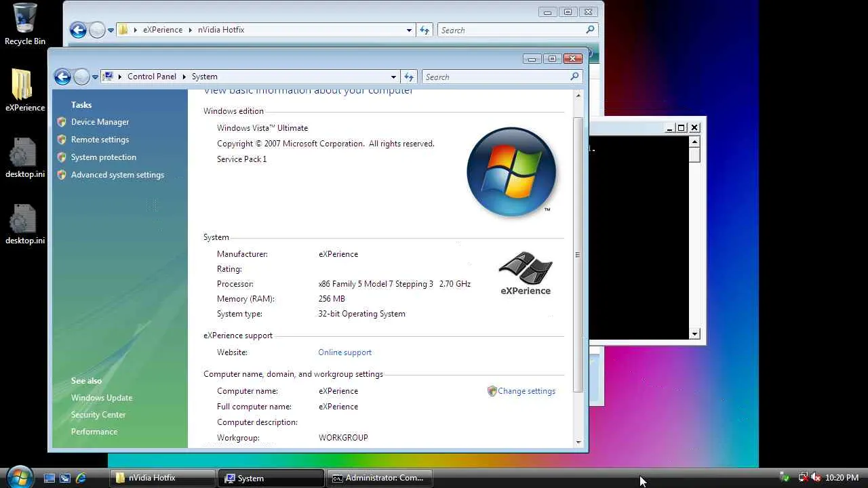Click the System window vertical scrollbar thumb
Screen dimensions: 868x488
pyautogui.click(x=578, y=254)
